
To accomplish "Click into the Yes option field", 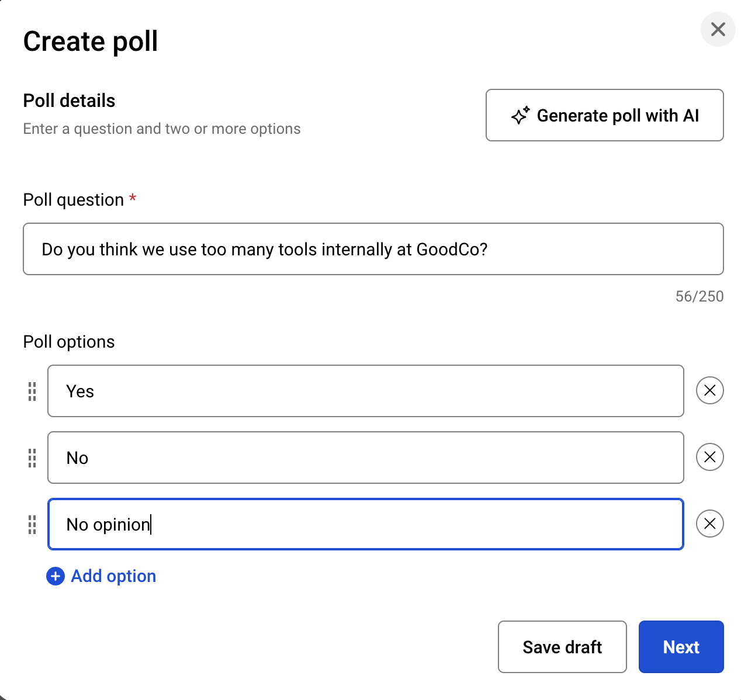I will [x=365, y=391].
